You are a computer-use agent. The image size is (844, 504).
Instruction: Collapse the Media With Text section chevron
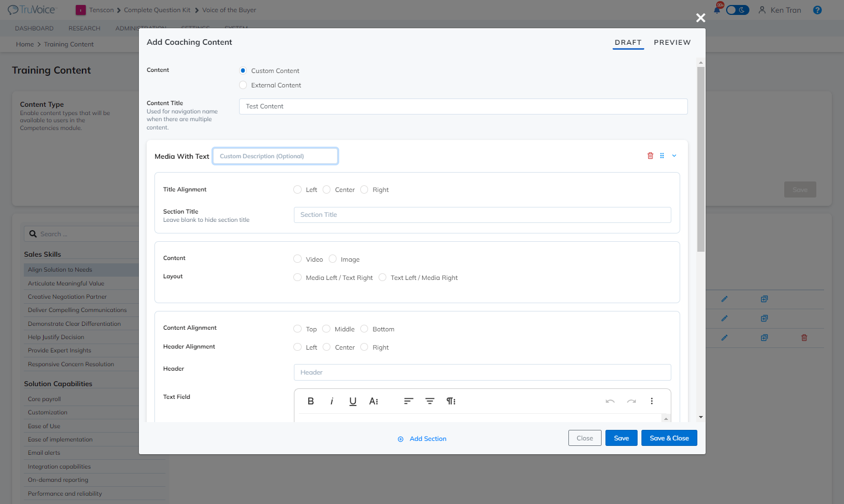pyautogui.click(x=674, y=156)
